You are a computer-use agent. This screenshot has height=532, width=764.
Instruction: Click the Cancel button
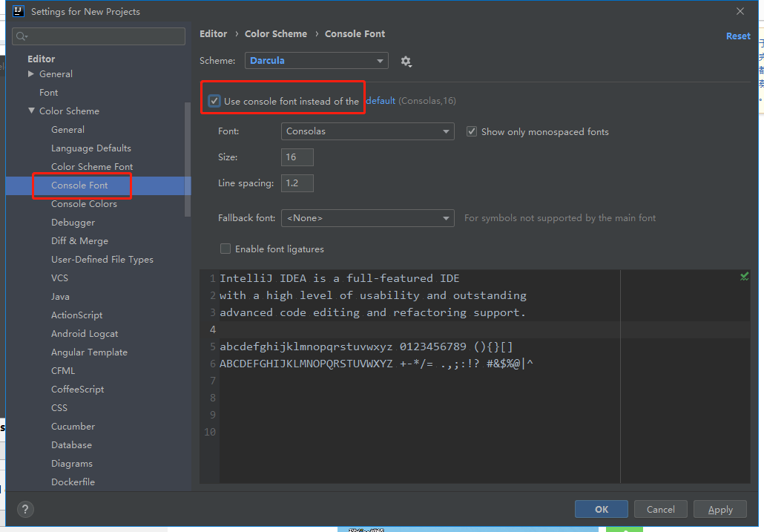(x=661, y=509)
